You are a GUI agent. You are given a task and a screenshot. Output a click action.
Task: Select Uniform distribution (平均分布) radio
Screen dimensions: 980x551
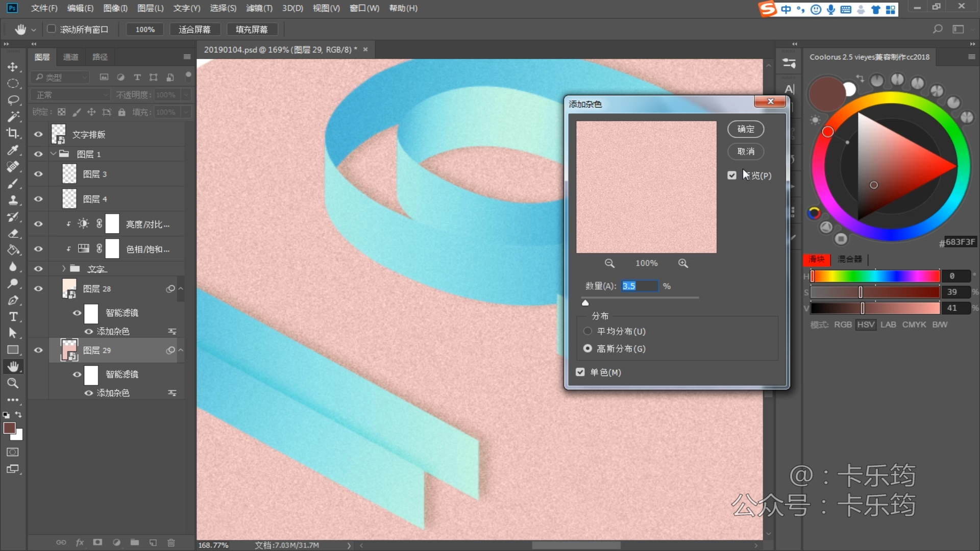pyautogui.click(x=587, y=331)
